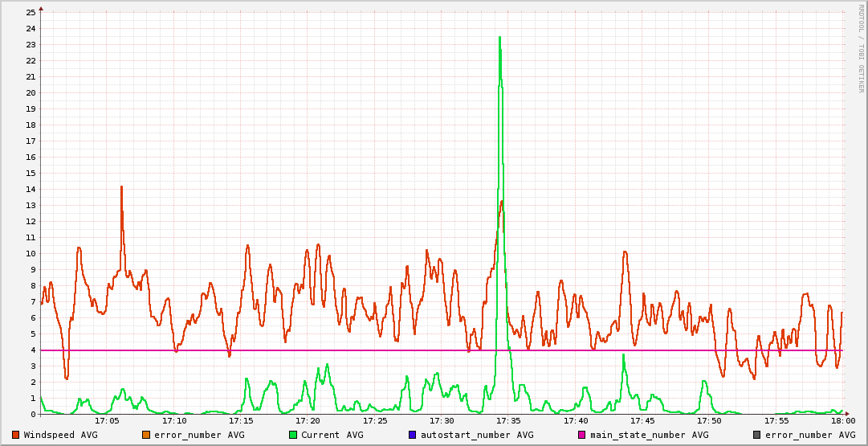Click the 25 value on the y-axis
Screen dimensions: 868x446
31,13
